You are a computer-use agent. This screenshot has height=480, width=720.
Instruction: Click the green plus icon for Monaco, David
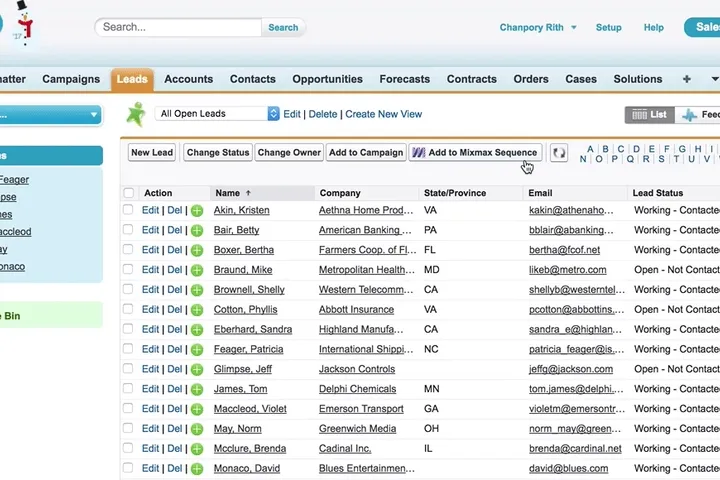(x=197, y=469)
